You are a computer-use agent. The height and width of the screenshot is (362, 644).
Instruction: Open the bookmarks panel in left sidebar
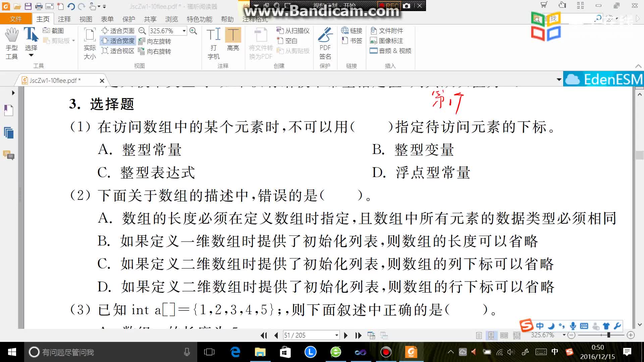(9, 110)
